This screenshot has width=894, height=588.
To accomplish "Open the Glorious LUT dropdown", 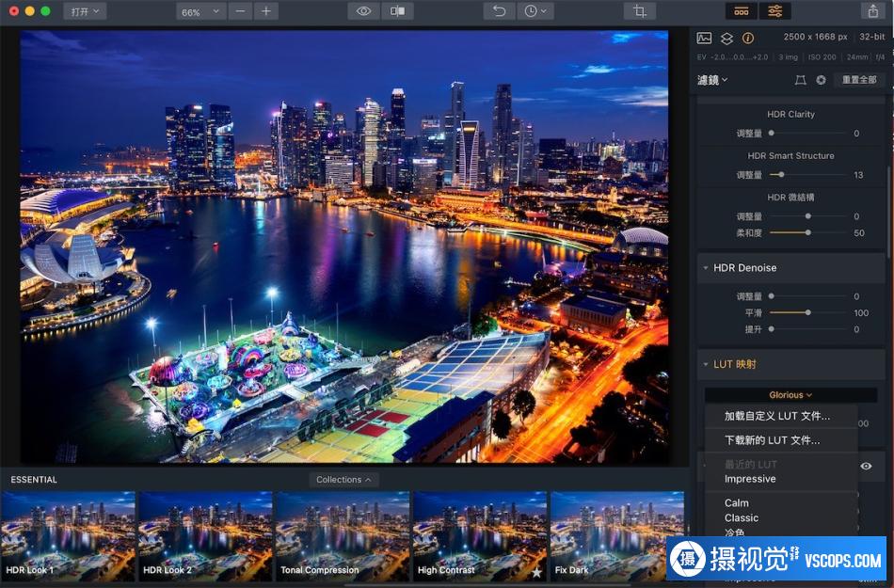I will 790,395.
